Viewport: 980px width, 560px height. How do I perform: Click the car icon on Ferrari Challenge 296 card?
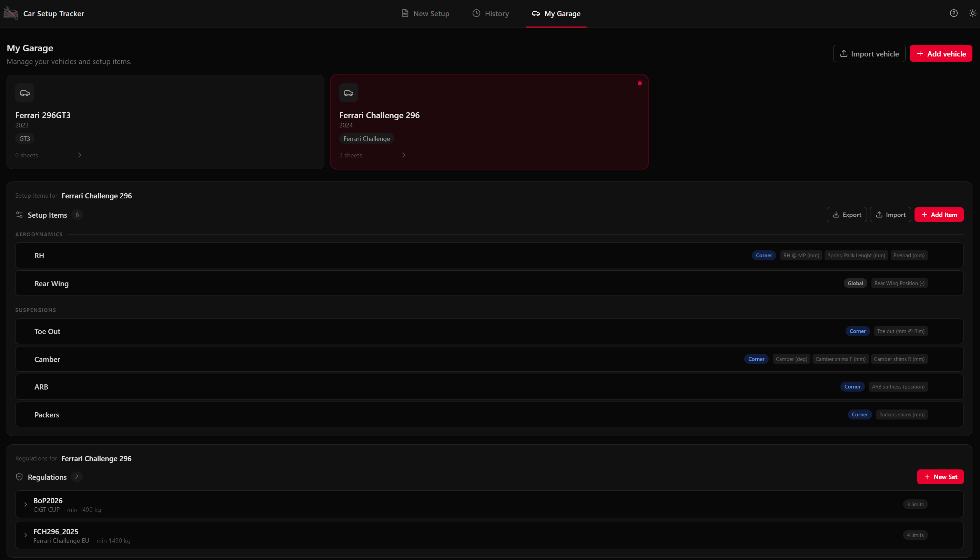click(x=348, y=93)
